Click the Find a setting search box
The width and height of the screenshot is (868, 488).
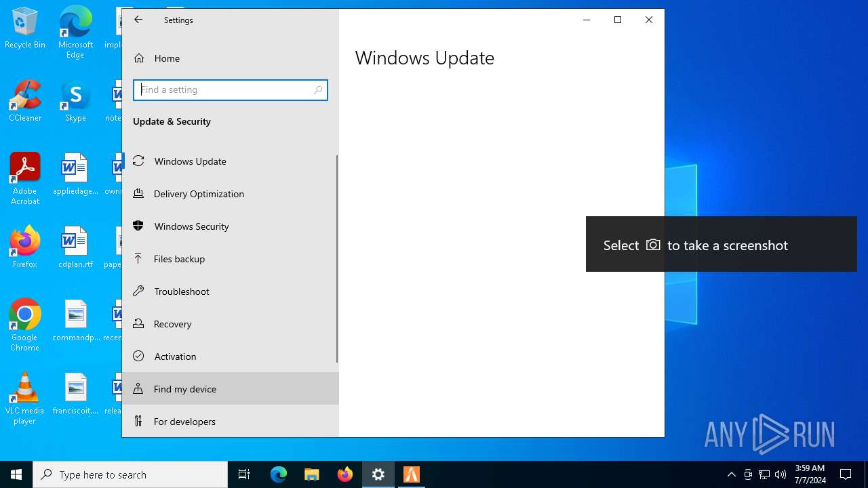coord(231,89)
